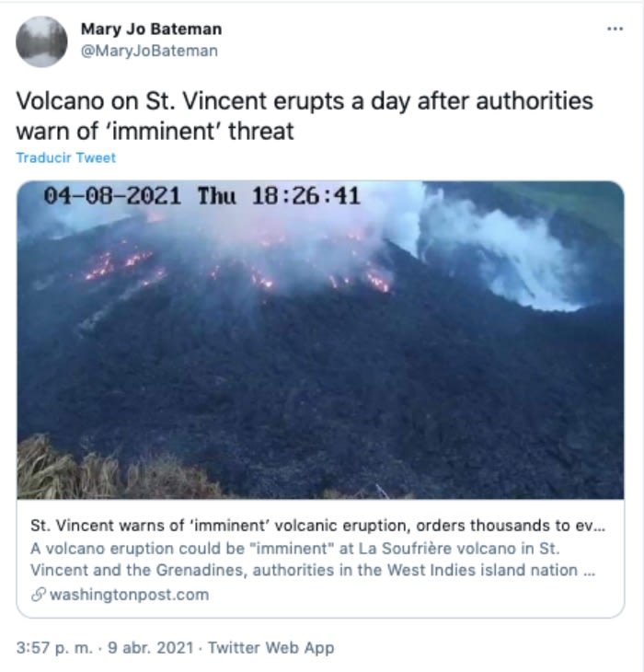Open the card headline about St. Vincent warning
The width and height of the screenshot is (644, 672).
pyautogui.click(x=317, y=526)
